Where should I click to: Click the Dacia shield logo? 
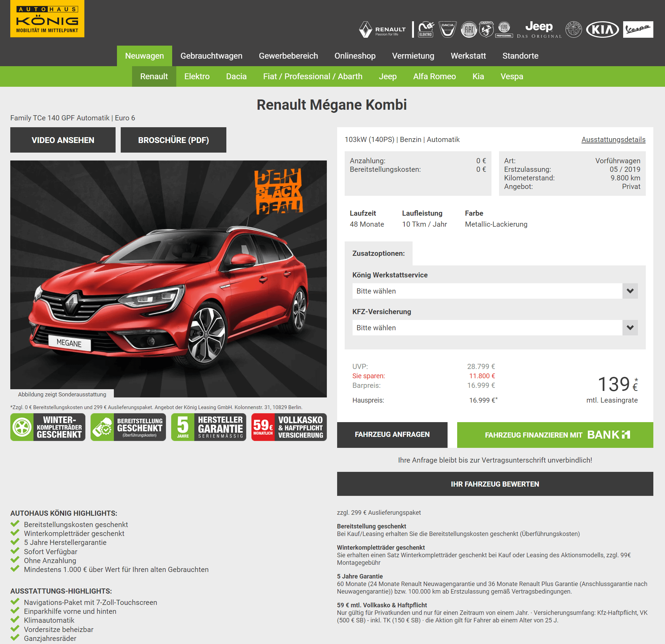point(448,29)
